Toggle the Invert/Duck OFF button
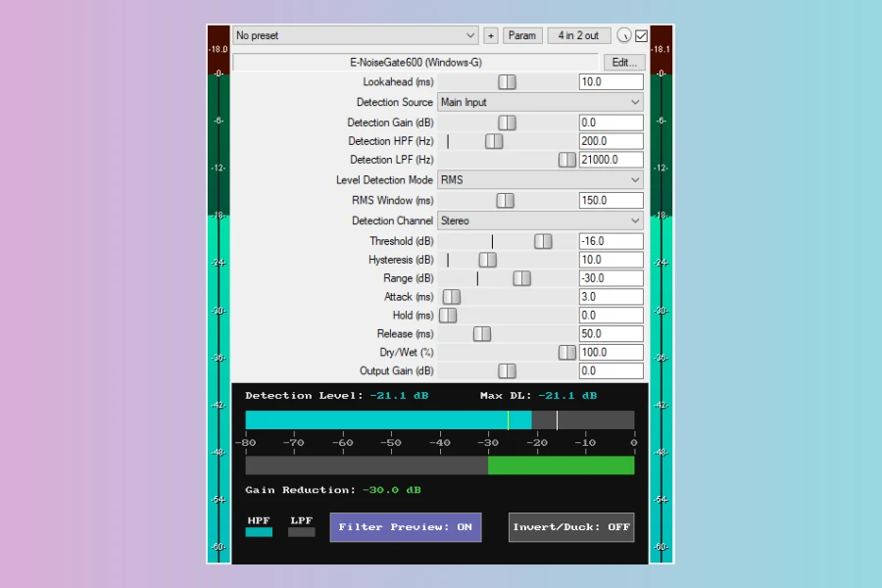Screen dimensions: 882x588 point(571,527)
